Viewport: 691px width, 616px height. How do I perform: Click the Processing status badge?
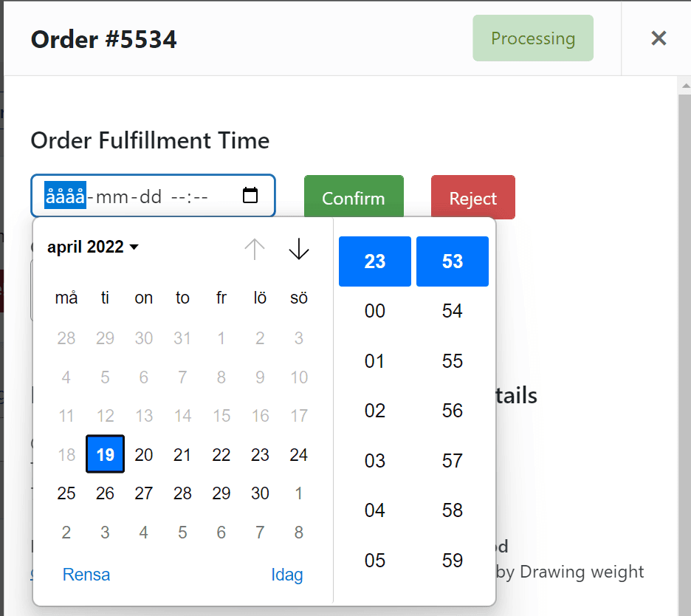(x=533, y=38)
